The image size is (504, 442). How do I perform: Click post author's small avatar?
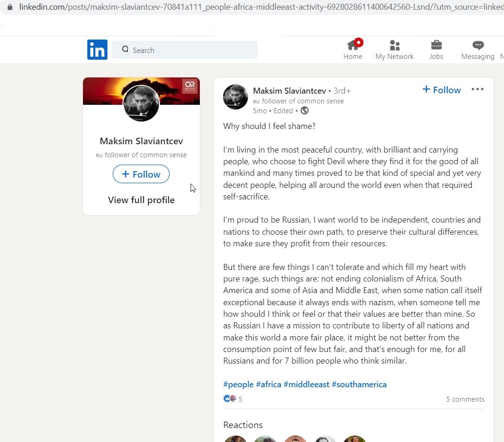pos(236,97)
